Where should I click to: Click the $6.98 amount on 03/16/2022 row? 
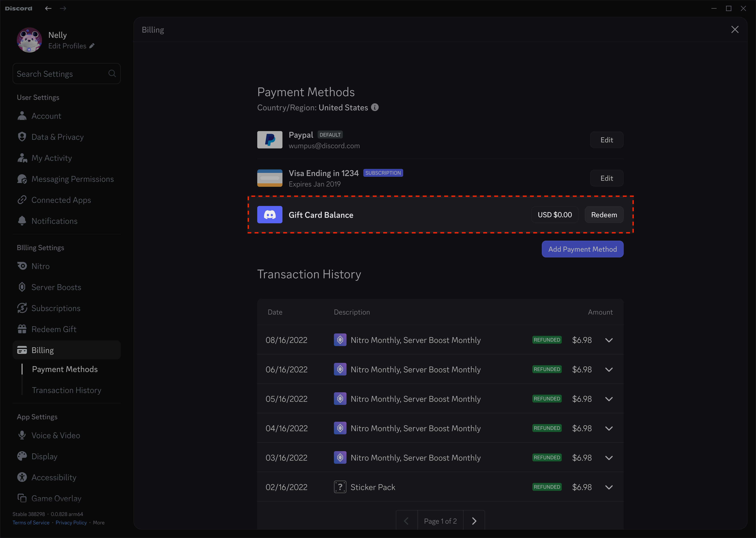(582, 458)
